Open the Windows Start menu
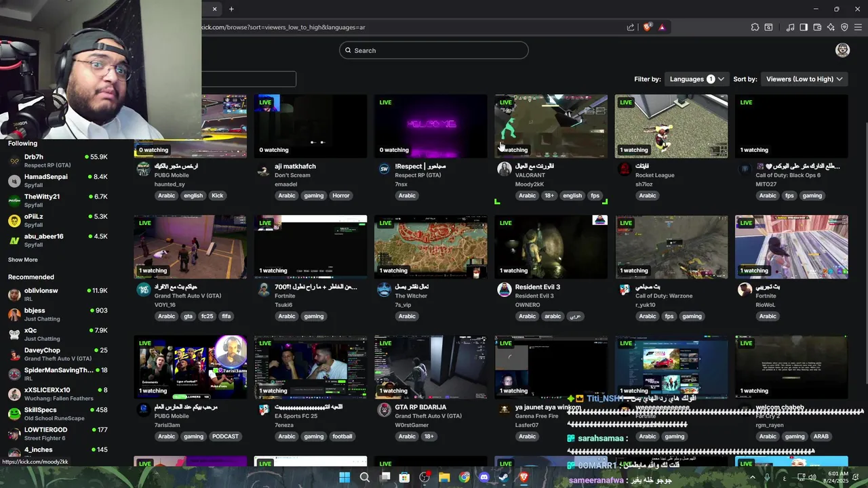This screenshot has height=488, width=868. click(x=344, y=477)
